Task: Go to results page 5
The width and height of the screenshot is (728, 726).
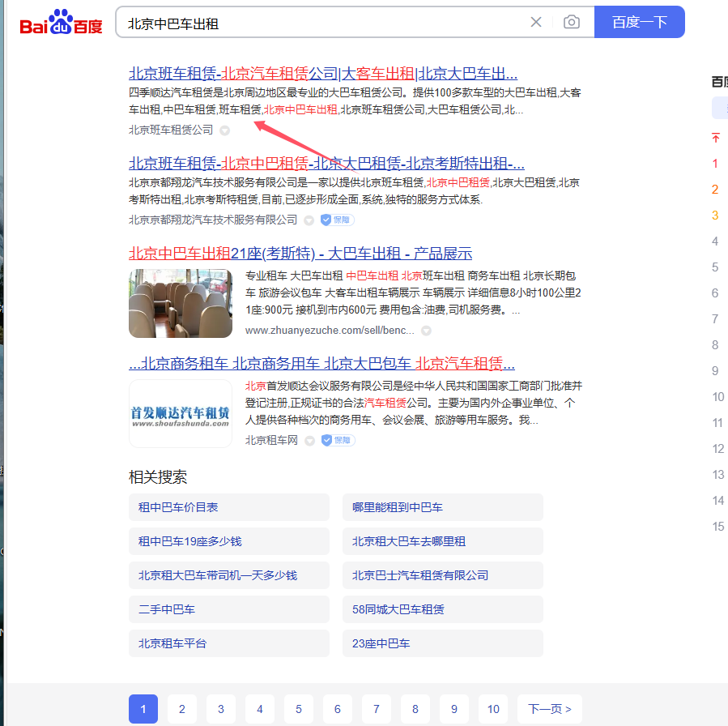Action: [299, 709]
